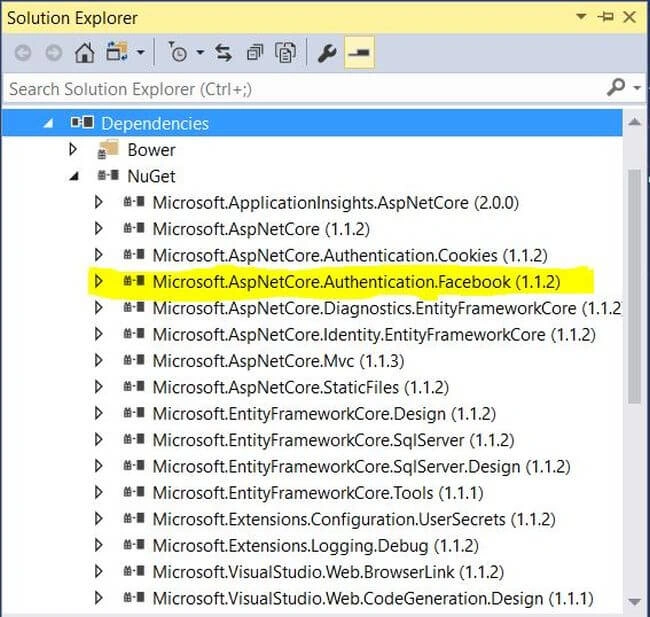650x617 pixels.
Task: Collapse the Dependencies node
Action: point(48,123)
